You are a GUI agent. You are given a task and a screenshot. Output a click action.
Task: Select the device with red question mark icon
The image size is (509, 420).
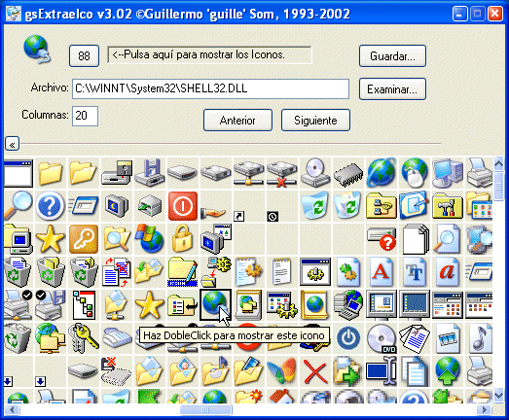382,238
